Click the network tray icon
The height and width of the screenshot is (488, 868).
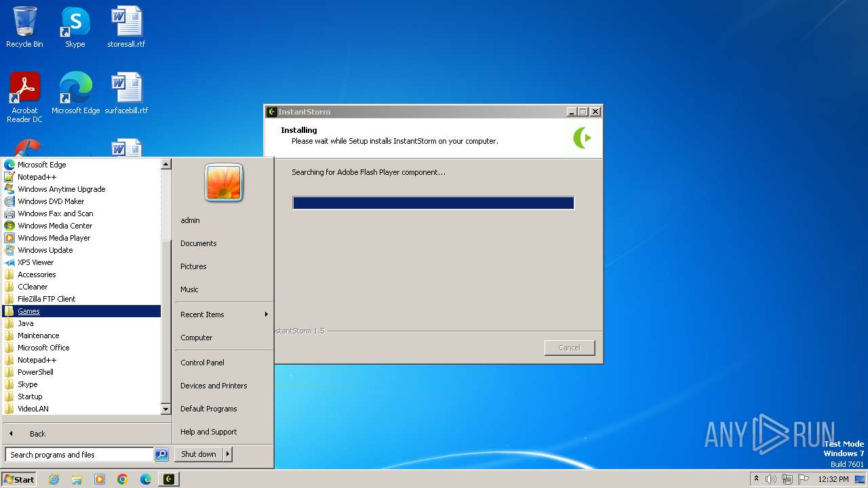click(787, 479)
